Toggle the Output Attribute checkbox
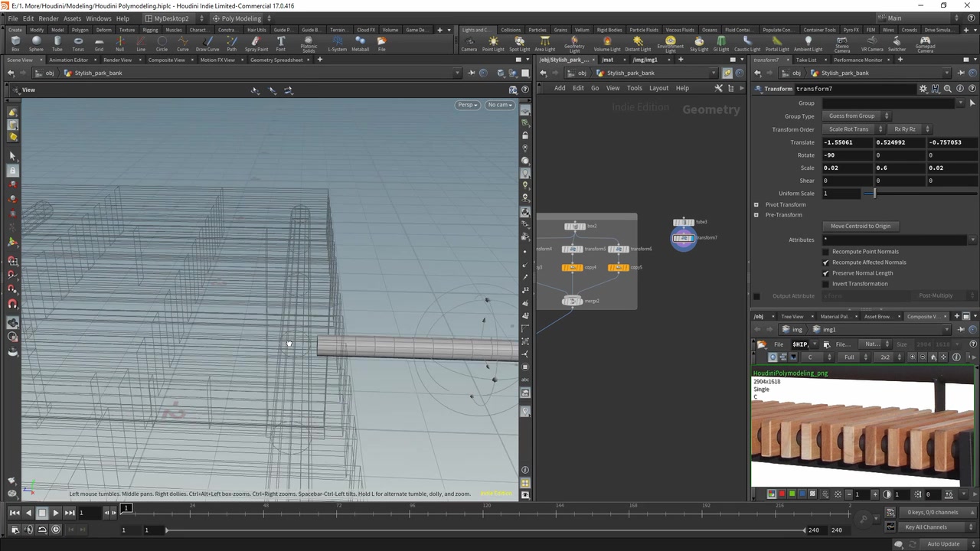This screenshot has height=551, width=980. pos(756,296)
